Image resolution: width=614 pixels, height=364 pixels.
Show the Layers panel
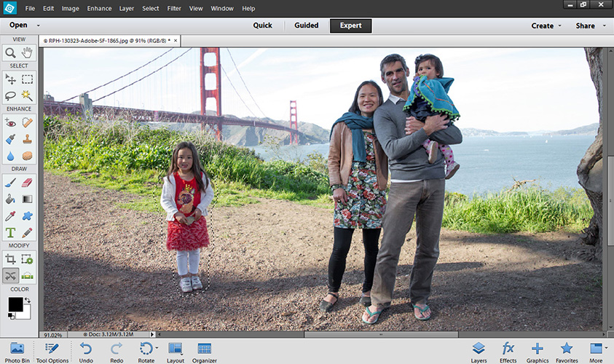pos(479,352)
